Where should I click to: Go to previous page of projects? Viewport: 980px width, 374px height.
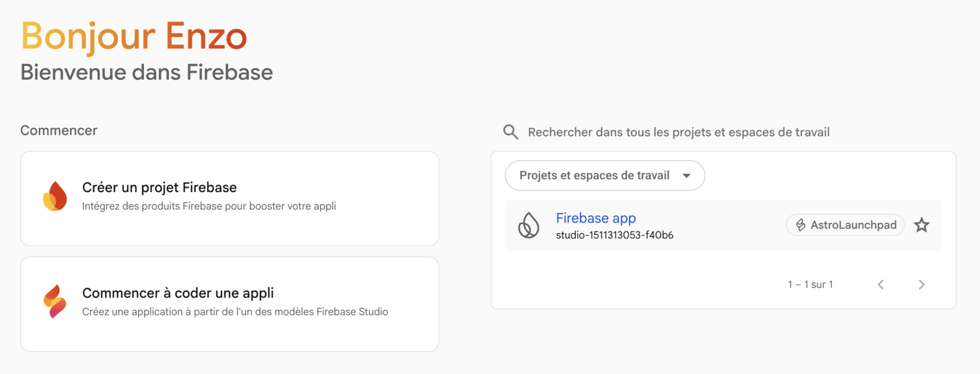[x=880, y=285]
